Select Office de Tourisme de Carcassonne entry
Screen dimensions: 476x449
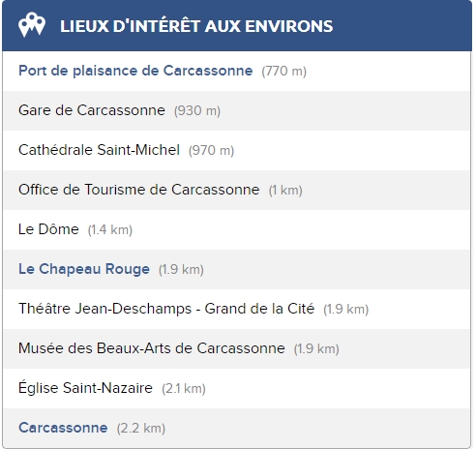[x=139, y=190]
